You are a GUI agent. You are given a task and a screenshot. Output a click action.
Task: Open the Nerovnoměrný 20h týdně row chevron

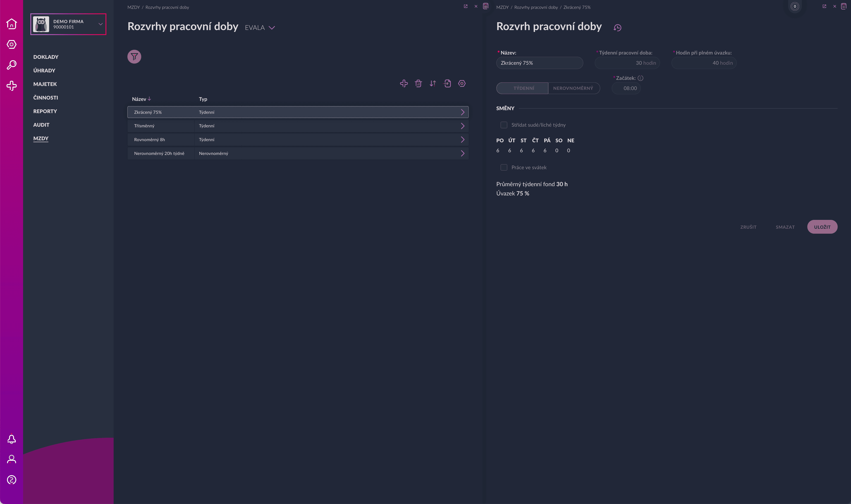pyautogui.click(x=462, y=154)
